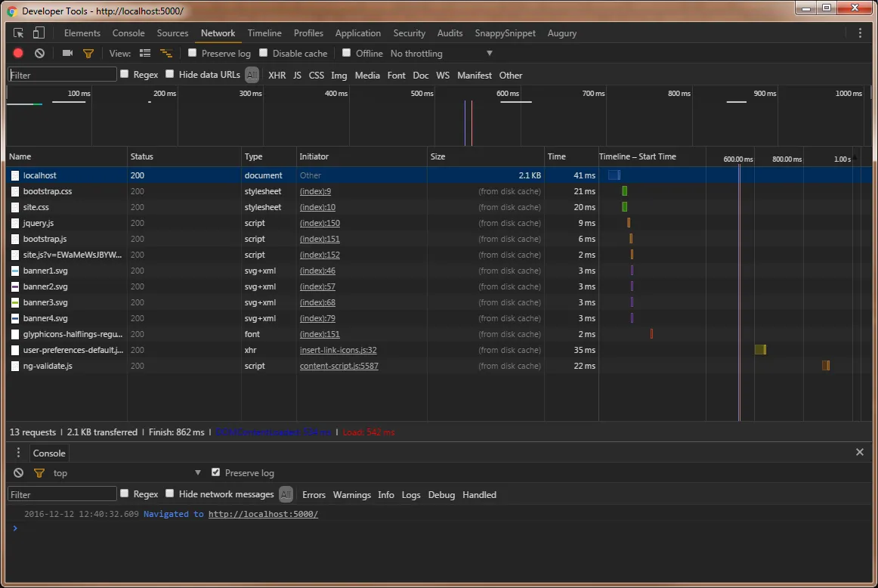Click the capture screenshots camera icon
The width and height of the screenshot is (878, 588).
click(67, 54)
